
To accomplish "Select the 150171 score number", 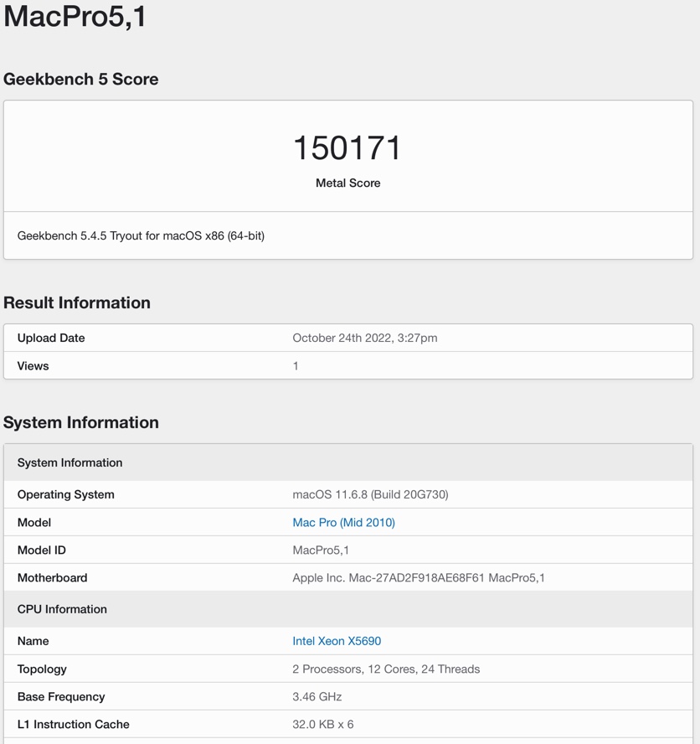I will (x=347, y=147).
